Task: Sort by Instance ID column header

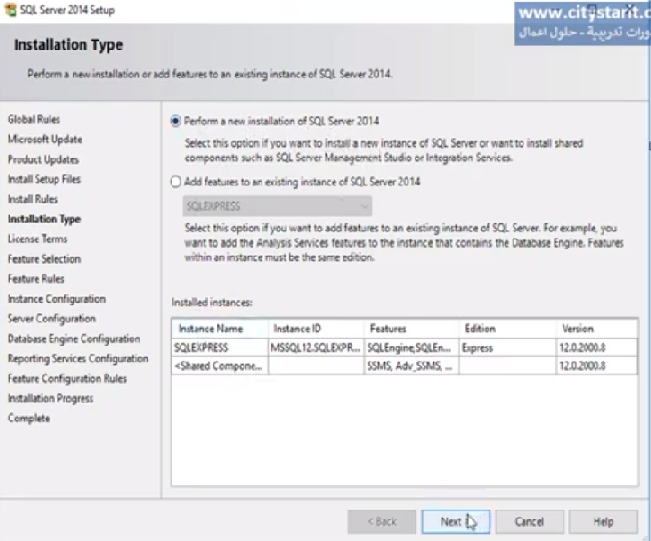Action: coord(316,329)
